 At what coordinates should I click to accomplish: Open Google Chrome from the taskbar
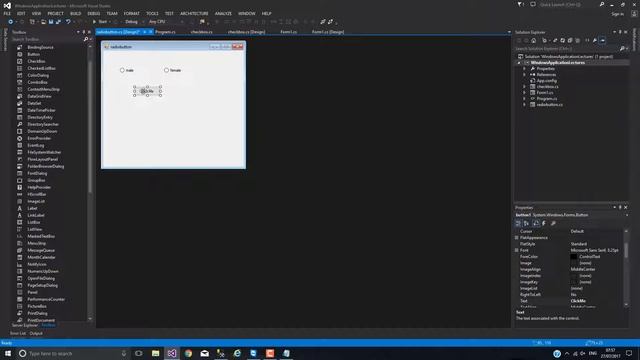(188, 353)
